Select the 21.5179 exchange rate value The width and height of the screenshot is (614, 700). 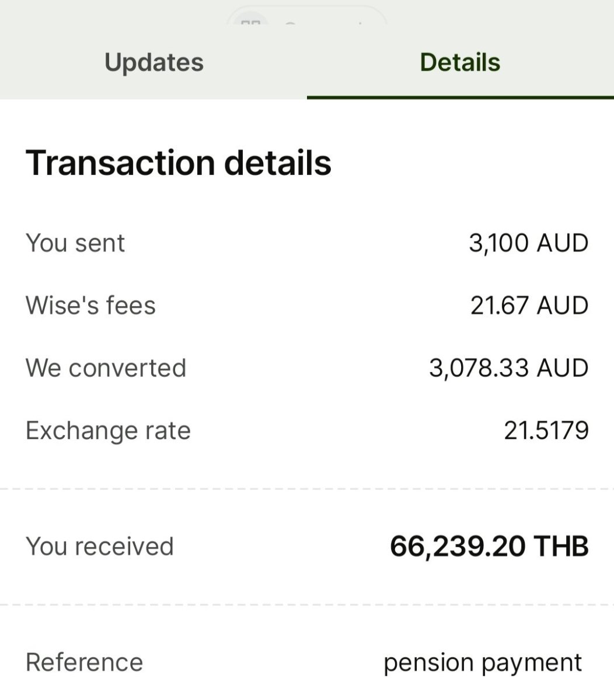(x=546, y=430)
